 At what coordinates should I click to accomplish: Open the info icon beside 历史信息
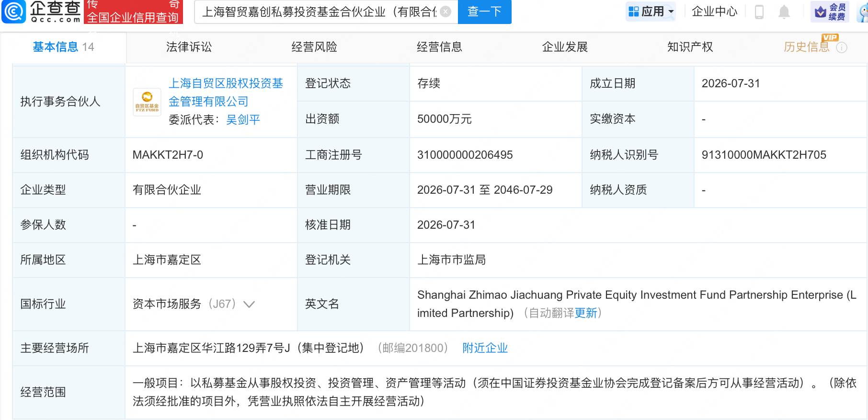(842, 47)
